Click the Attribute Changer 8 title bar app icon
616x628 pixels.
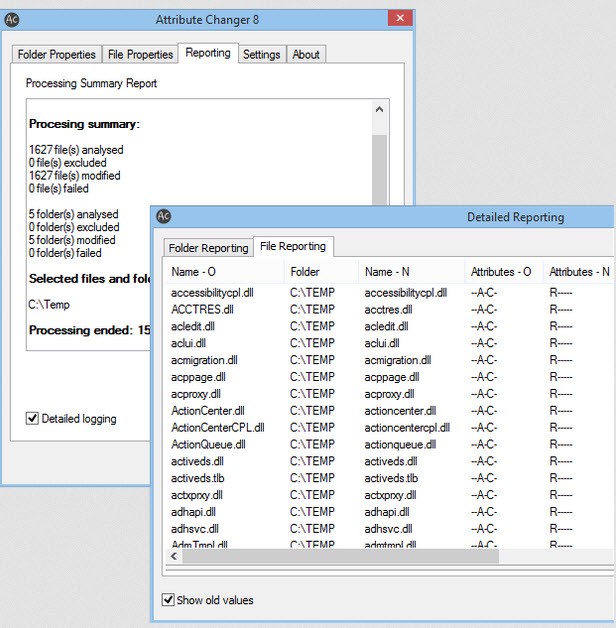click(12, 19)
